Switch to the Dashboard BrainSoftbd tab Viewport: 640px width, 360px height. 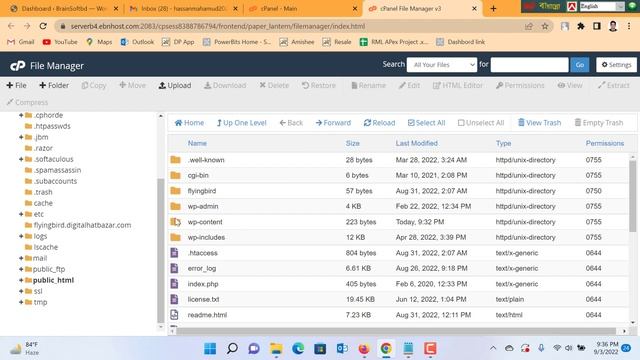[64, 8]
